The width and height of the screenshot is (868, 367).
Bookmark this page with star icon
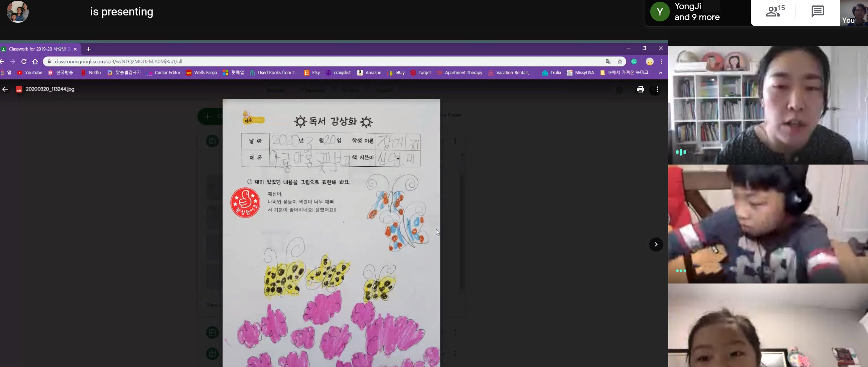point(620,61)
